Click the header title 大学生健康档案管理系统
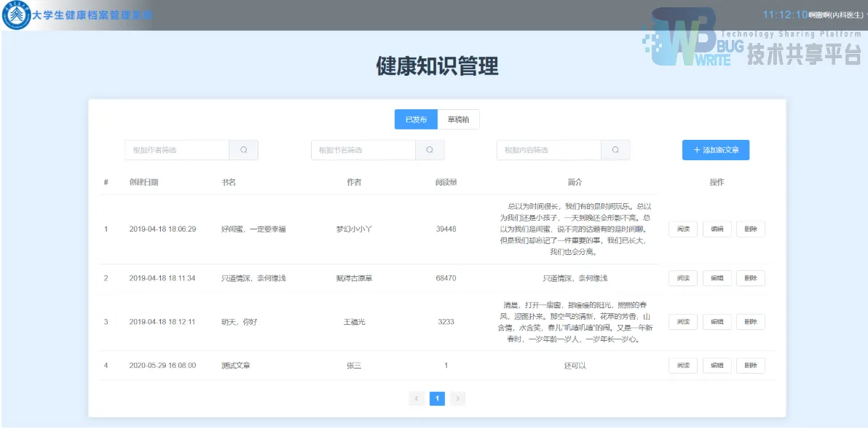 pyautogui.click(x=92, y=15)
